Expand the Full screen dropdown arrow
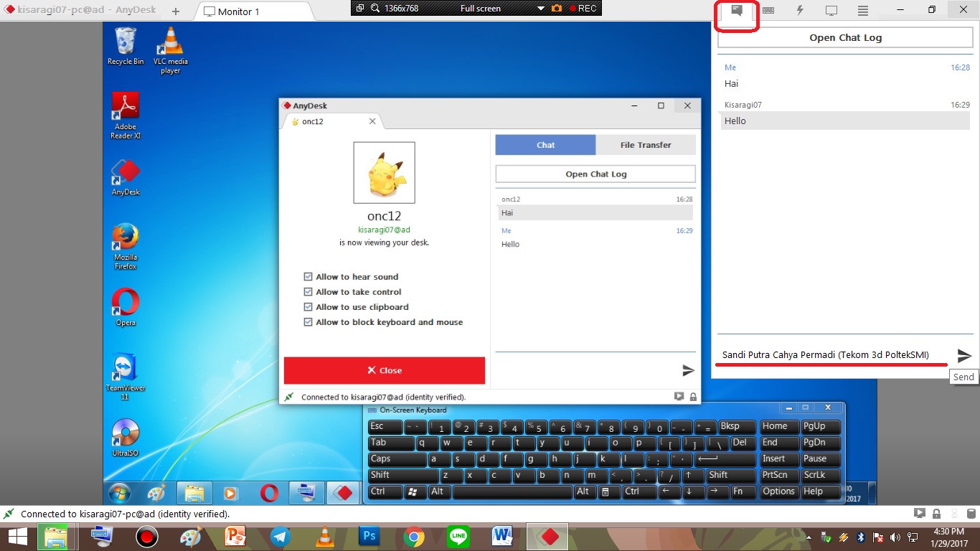The width and height of the screenshot is (980, 551). tap(541, 9)
